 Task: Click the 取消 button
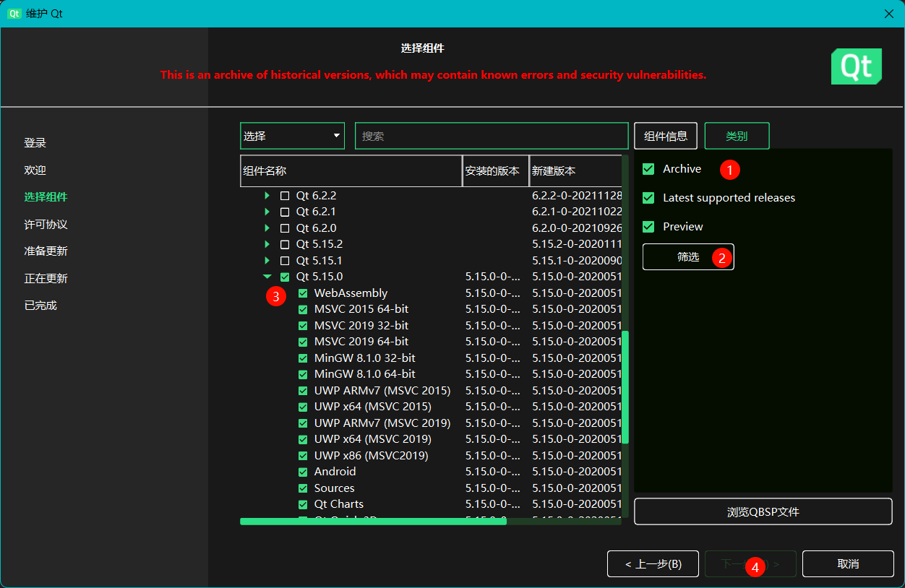tap(849, 564)
